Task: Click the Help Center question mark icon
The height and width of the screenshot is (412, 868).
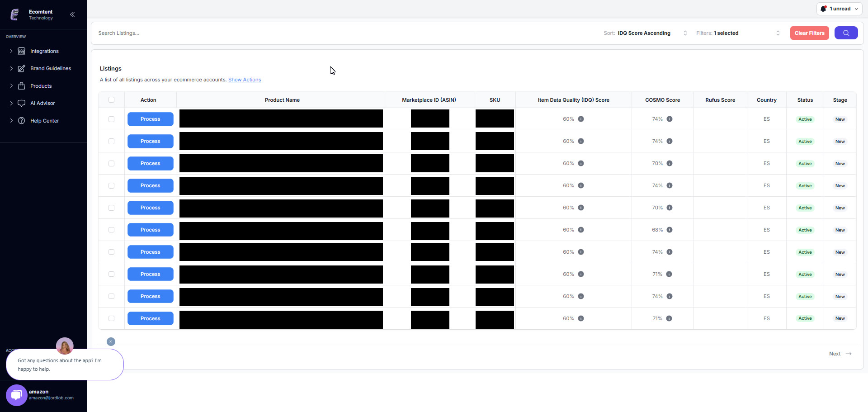Action: tap(21, 121)
